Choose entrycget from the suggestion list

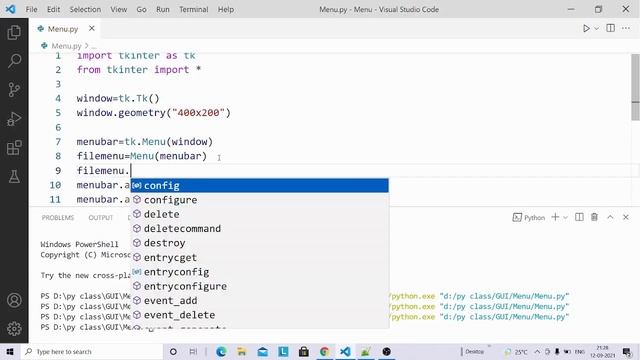pos(260,258)
